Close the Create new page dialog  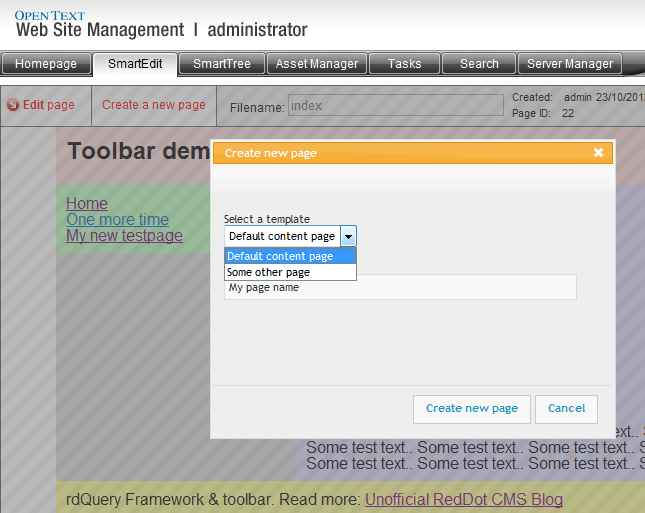(x=598, y=153)
